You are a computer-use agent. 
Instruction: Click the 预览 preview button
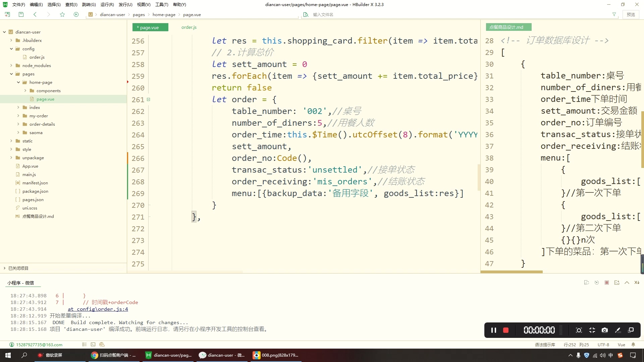click(x=631, y=14)
